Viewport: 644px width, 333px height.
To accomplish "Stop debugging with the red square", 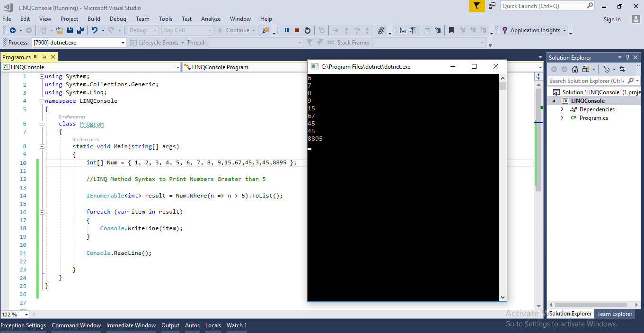I will [x=297, y=30].
